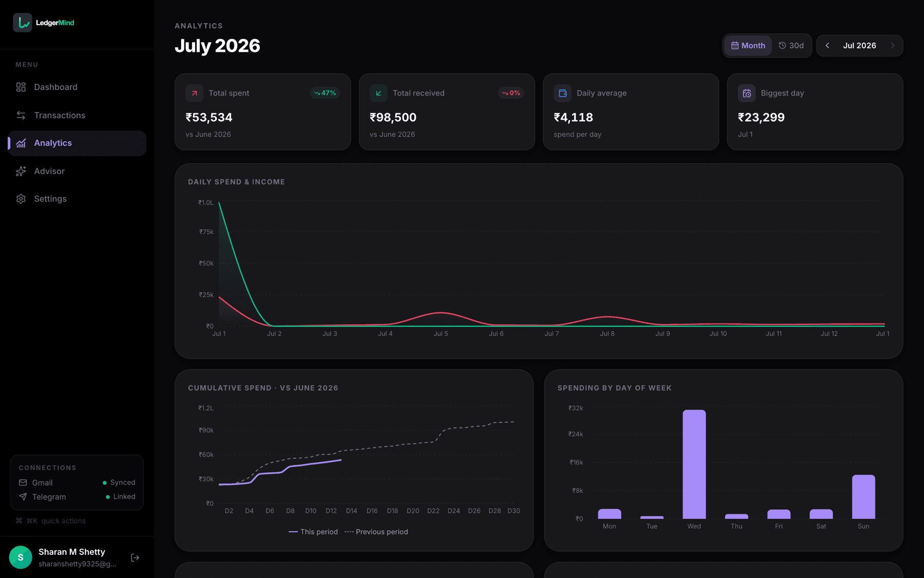Go to the Advisor section
The width and height of the screenshot is (924, 578).
pos(77,171)
